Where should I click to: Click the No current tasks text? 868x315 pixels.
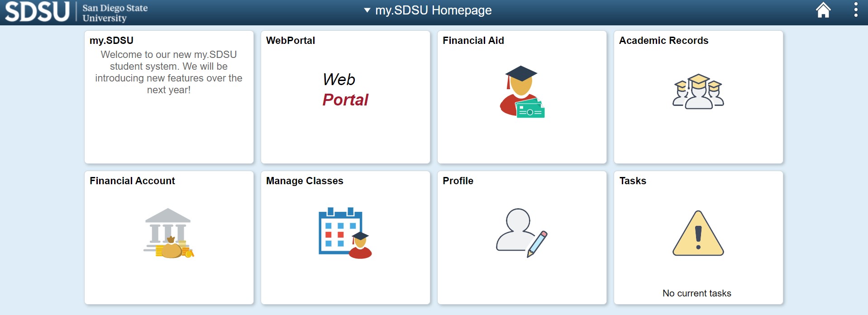click(697, 293)
